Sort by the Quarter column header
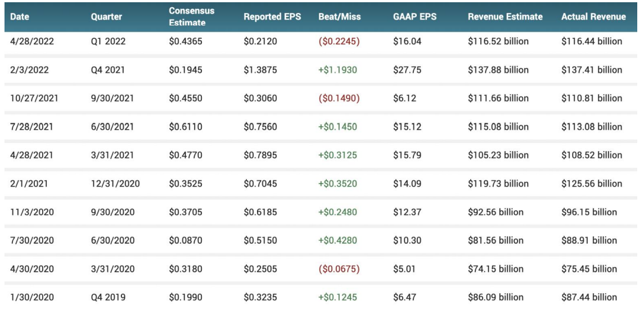Screen dimensions: 644x310 point(106,17)
